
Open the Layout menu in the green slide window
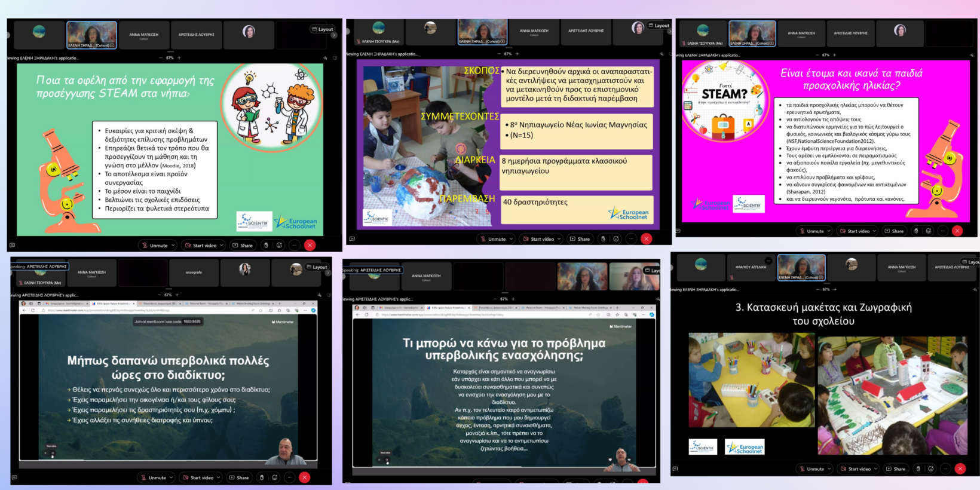tap(323, 29)
